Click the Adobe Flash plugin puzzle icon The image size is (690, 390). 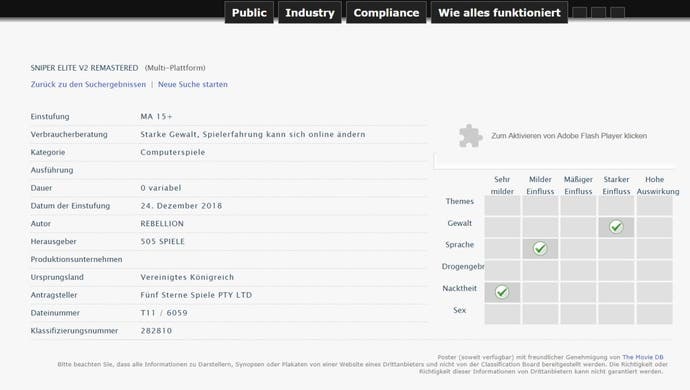tap(470, 136)
